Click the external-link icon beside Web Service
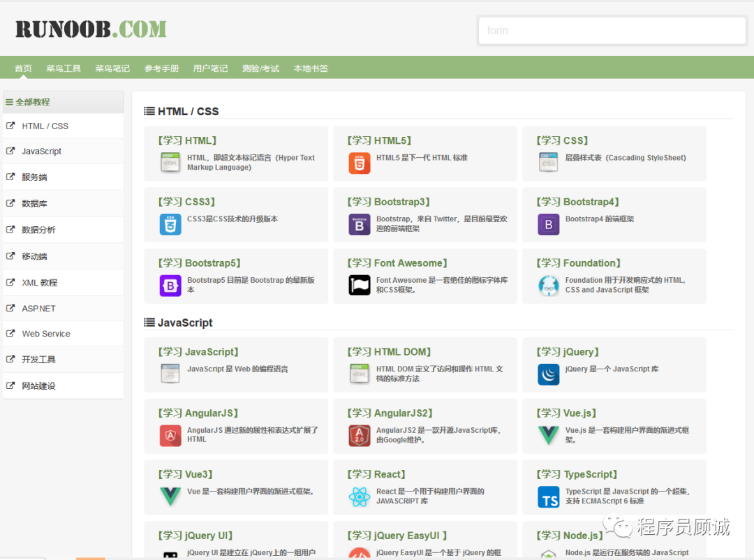Screen dimensions: 754x560 point(10,333)
